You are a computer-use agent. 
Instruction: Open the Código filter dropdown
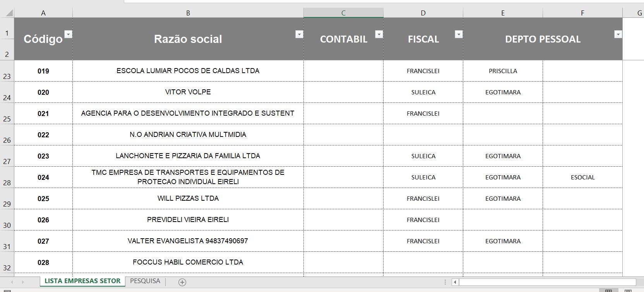click(68, 34)
